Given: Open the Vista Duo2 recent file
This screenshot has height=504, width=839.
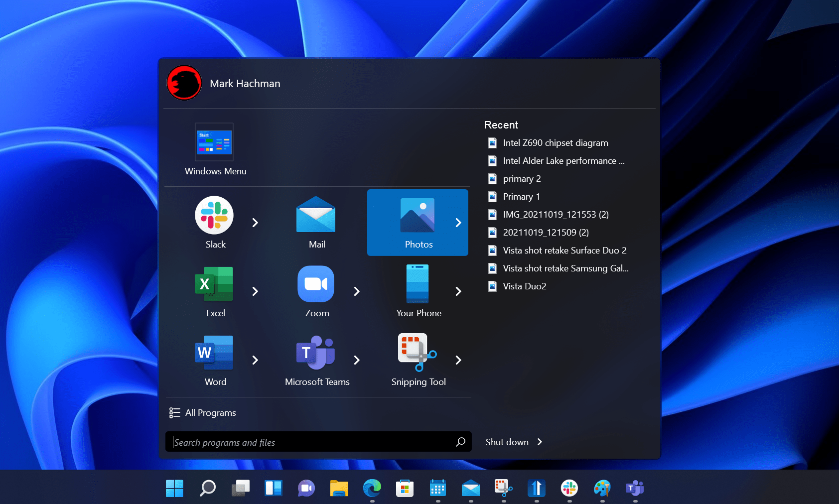Looking at the screenshot, I should click(x=524, y=286).
